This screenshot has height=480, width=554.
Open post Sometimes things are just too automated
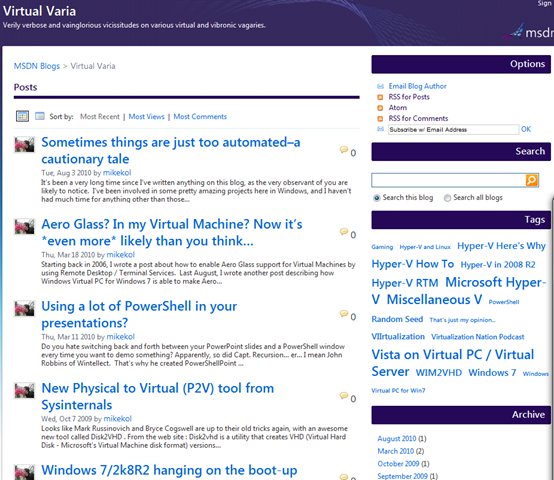pos(171,150)
